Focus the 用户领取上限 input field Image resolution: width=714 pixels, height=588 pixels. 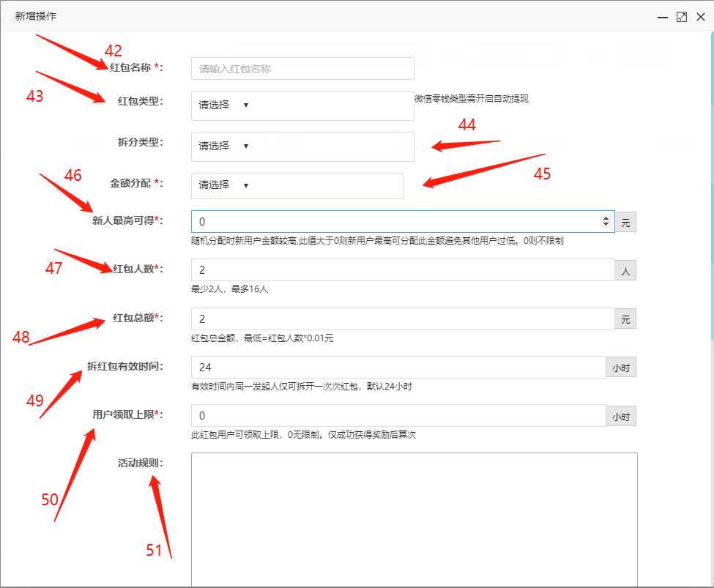tap(398, 416)
